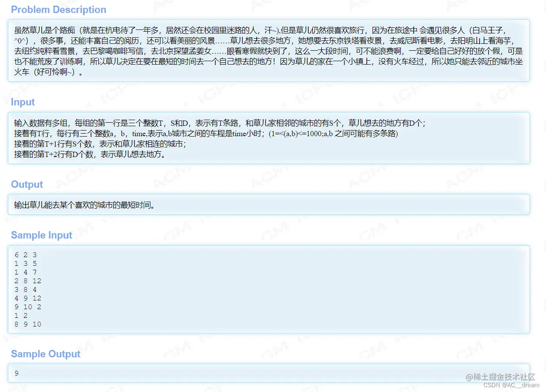Click input line starting with 输入数据有多组

tap(220, 123)
